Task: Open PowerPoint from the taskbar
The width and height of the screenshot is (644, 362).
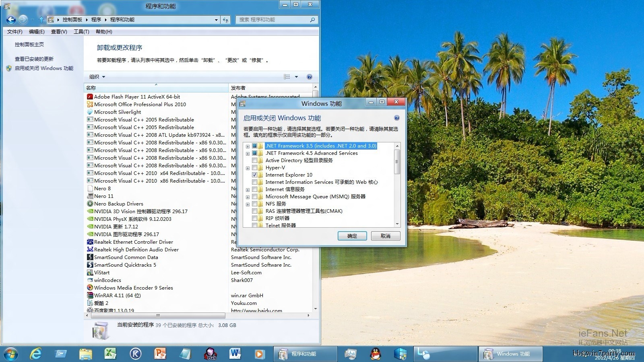Action: point(160,354)
